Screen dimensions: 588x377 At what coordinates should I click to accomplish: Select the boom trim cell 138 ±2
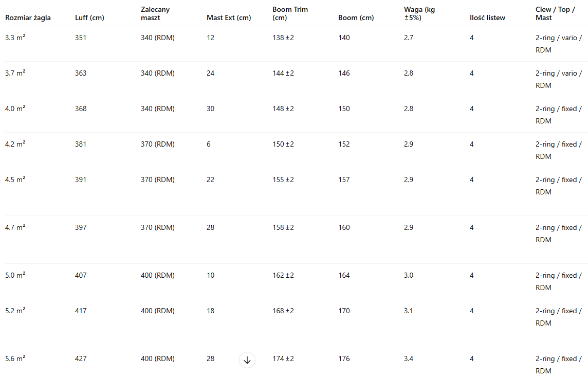283,38
